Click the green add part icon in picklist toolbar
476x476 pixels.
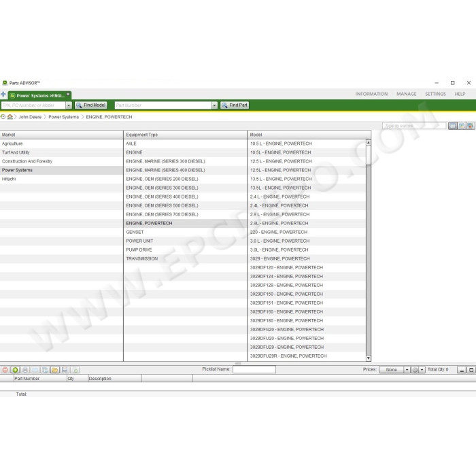15,370
